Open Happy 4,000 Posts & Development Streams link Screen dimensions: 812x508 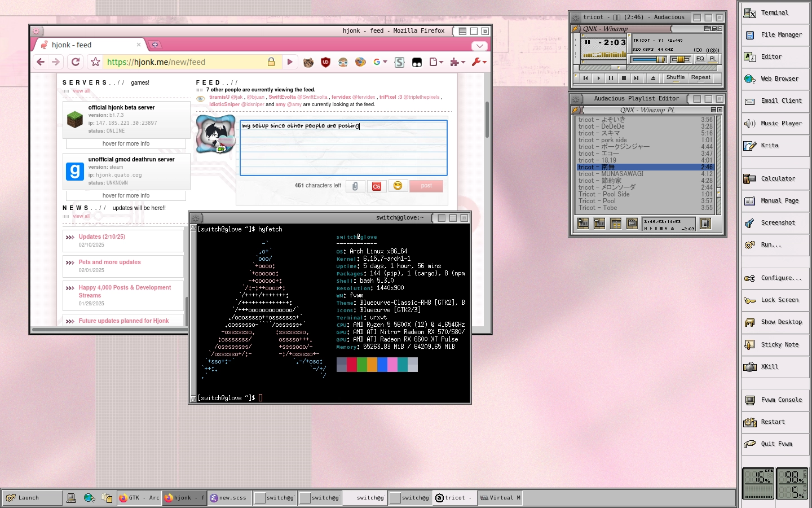(125, 291)
